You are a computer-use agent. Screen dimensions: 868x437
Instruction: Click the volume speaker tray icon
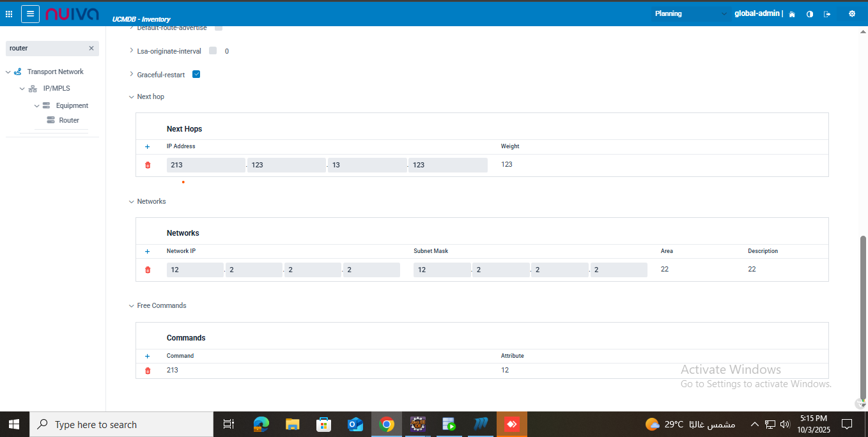point(785,424)
